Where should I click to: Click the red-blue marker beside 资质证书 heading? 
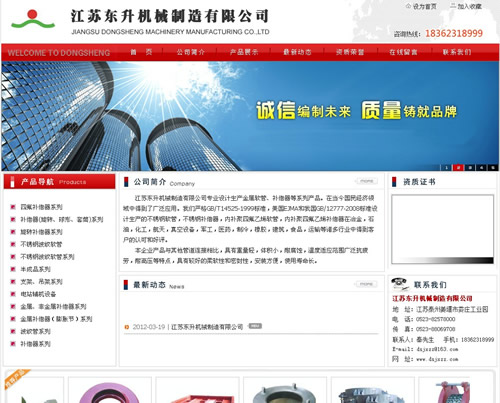pos(394,182)
